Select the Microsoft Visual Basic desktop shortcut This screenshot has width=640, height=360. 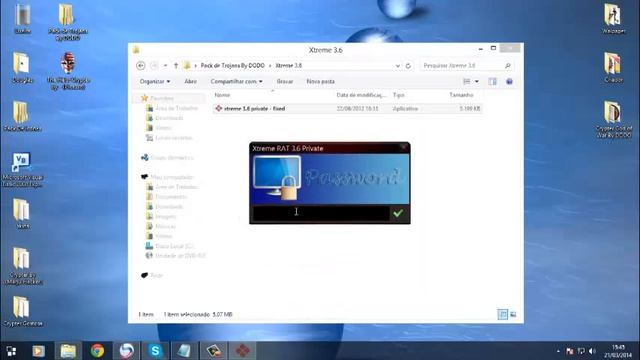(x=22, y=170)
